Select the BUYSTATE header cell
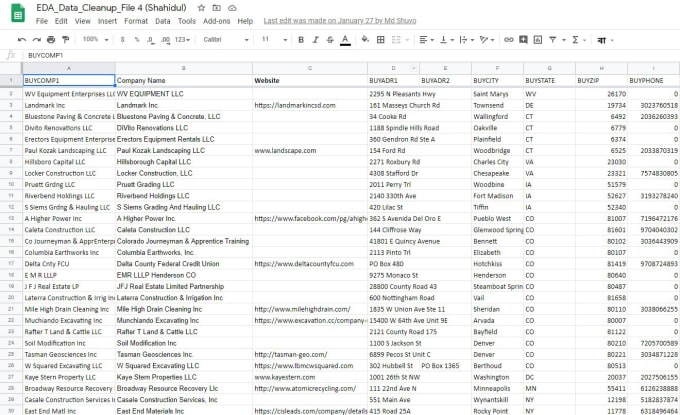This screenshot has width=680, height=415. point(549,80)
